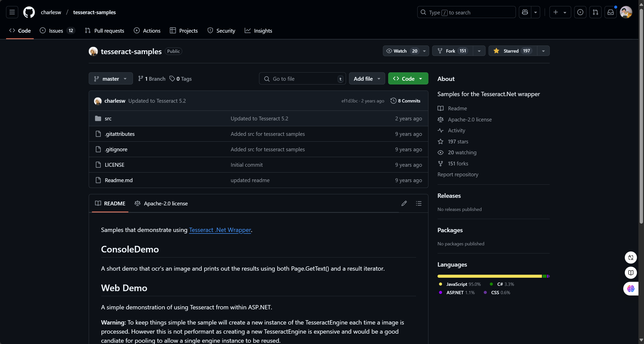Open the Copilot dropdown arrow
The height and width of the screenshot is (344, 644).
535,12
